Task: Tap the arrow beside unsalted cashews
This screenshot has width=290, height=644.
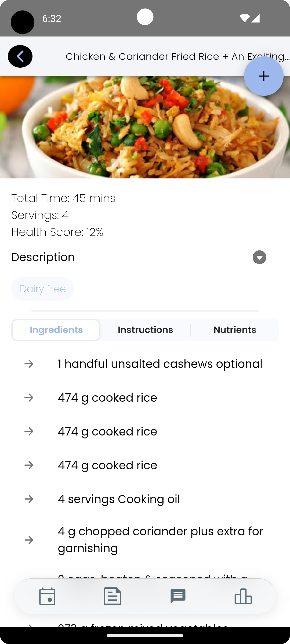Action: point(29,364)
